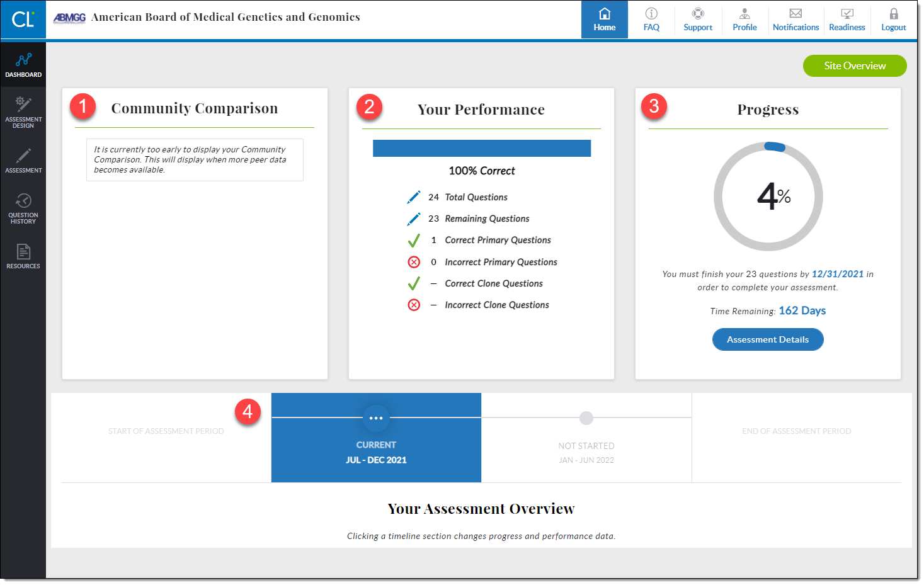Click the Incorrect Clone Questions row
This screenshot has height=585, width=924.
tap(478, 305)
